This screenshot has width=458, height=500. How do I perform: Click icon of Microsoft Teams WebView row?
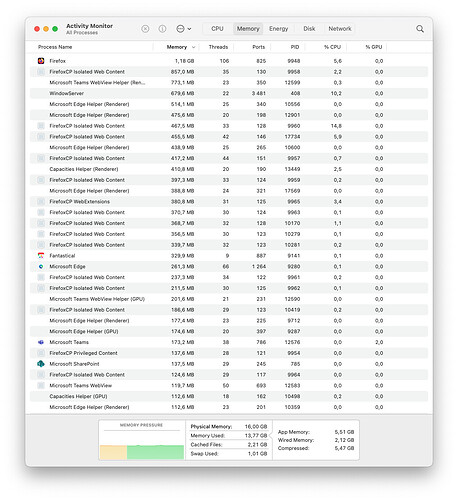tap(41, 385)
